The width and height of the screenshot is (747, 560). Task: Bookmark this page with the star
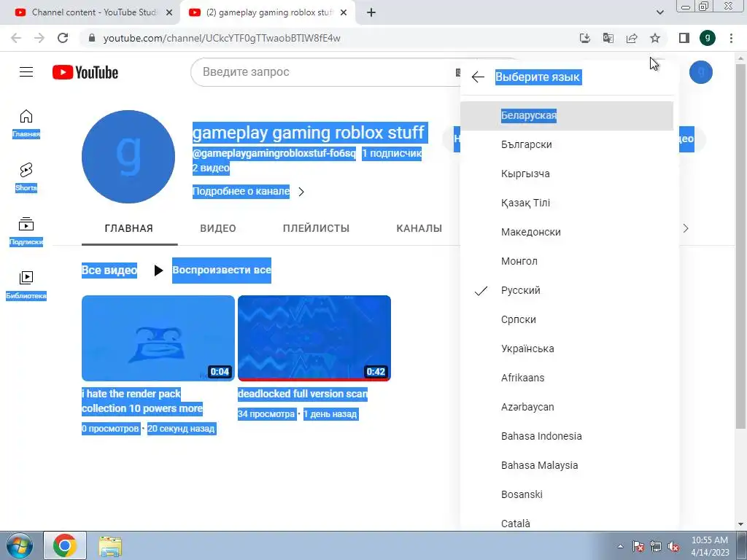click(655, 38)
